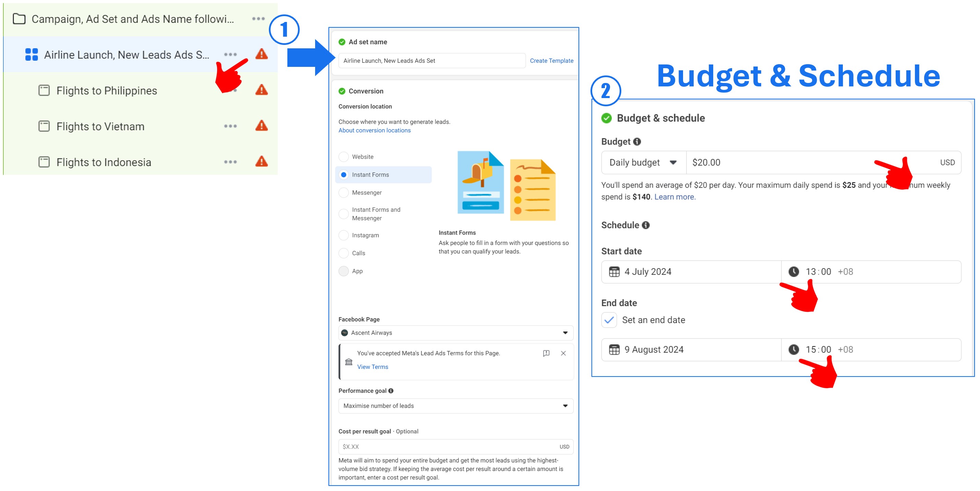Screen dimensions: 980x491
Task: Click the feedback icon on the terms notice
Action: click(x=546, y=353)
